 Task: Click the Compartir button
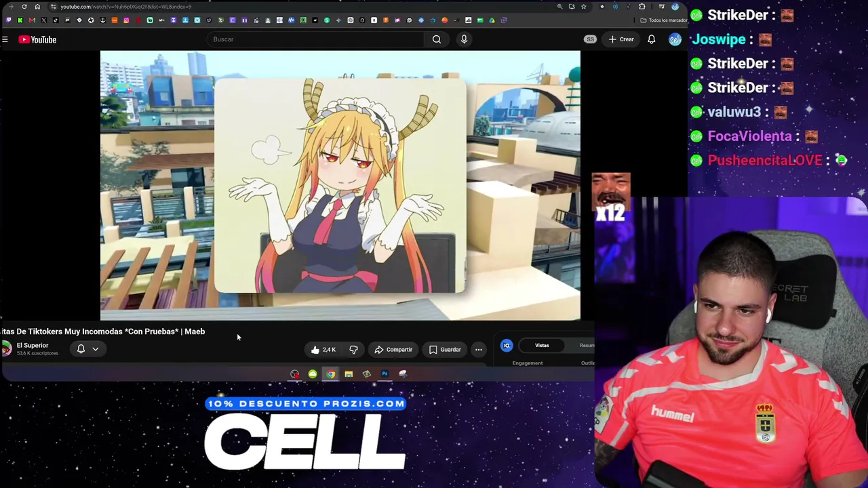point(393,350)
